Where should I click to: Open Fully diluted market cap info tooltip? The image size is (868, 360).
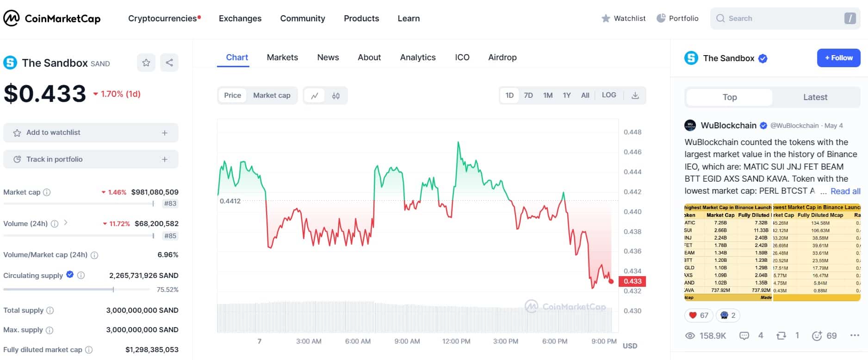pos(89,350)
